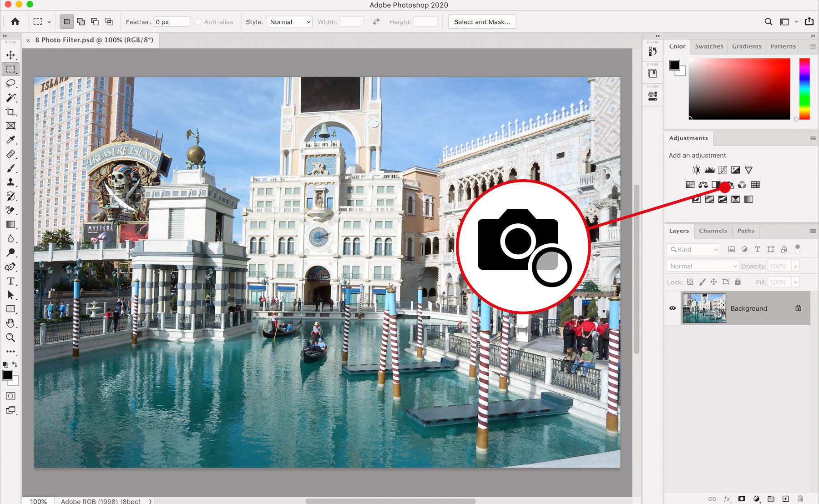Expand the status bar info chevron
Image resolution: width=819 pixels, height=504 pixels.
(150, 501)
